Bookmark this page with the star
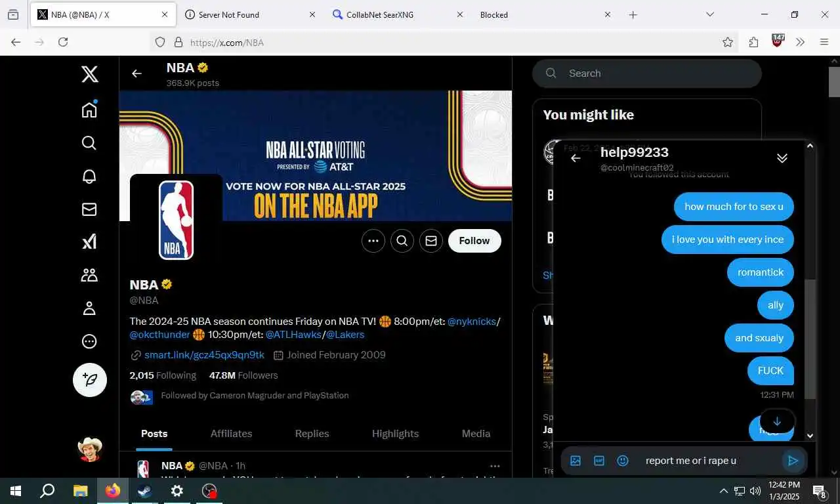Screen dimensions: 840x504 (x=728, y=42)
